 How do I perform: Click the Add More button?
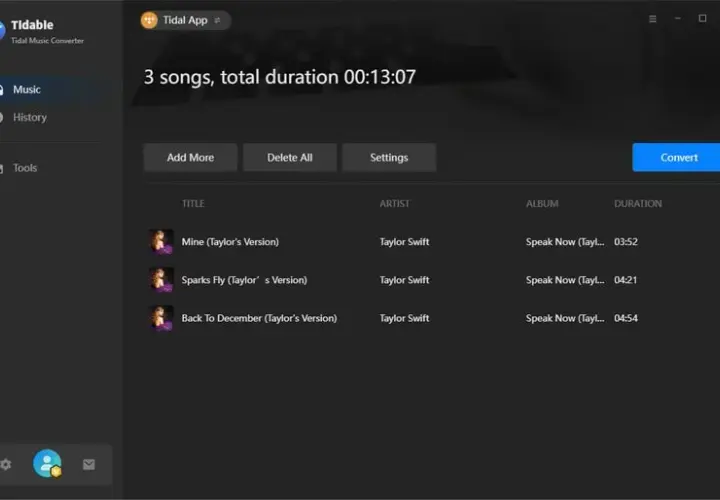190,157
